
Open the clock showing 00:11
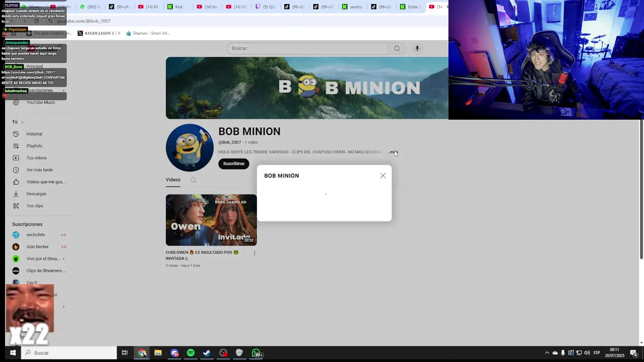pos(614,352)
